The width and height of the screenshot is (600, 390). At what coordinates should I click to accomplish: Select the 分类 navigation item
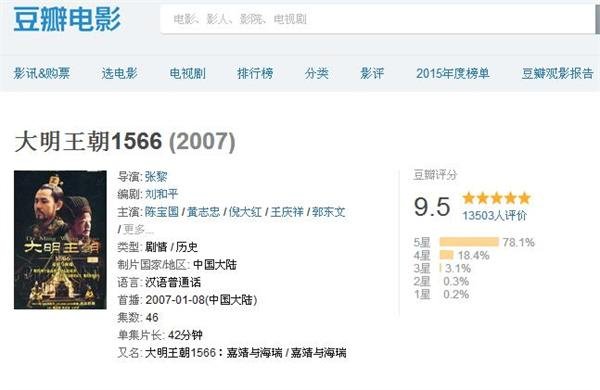[316, 73]
